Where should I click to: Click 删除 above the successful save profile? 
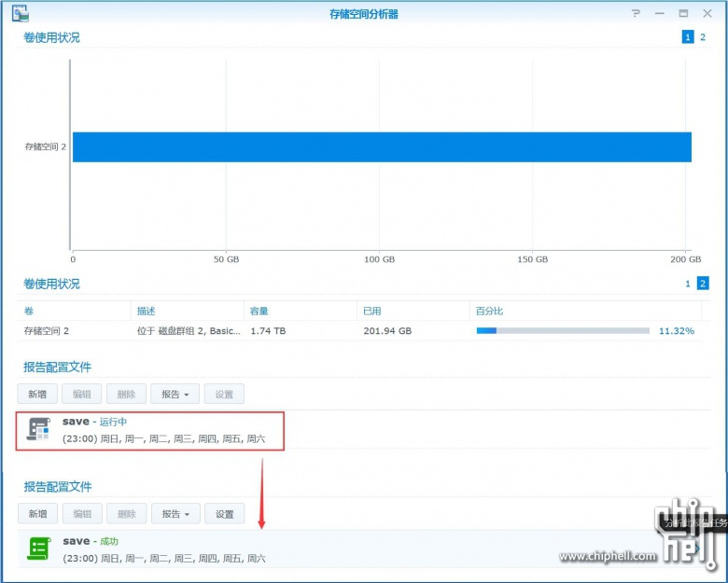(x=127, y=514)
